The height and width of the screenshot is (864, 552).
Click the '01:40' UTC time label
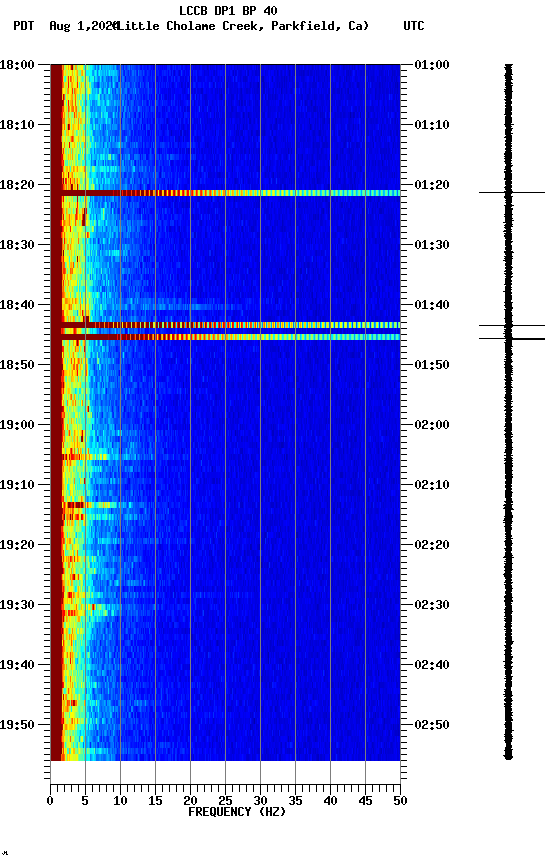click(x=432, y=305)
